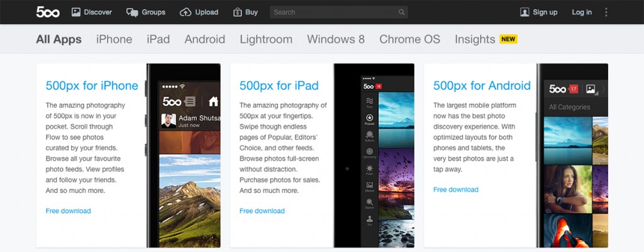Screen dimensions: 644x252
Task: Click the 500 logo in Android mockup
Action: (558, 89)
